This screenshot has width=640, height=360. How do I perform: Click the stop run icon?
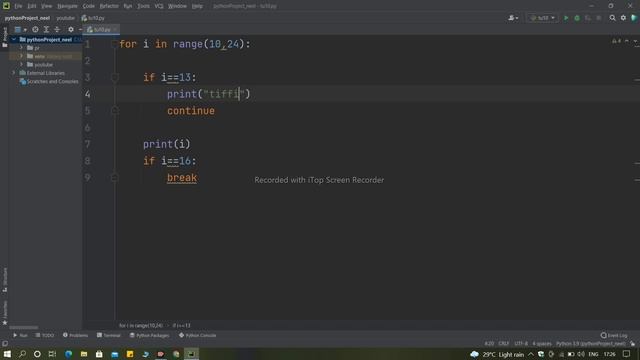coord(599,18)
